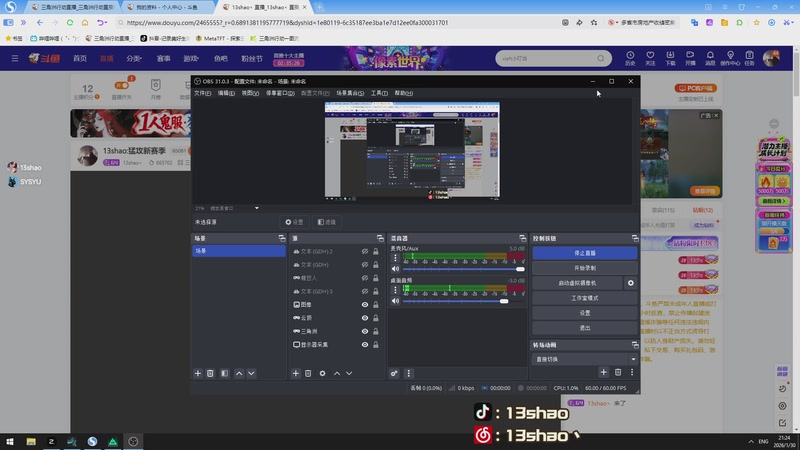
Task: Pop out the 控制按钮 dock
Action: pos(635,238)
